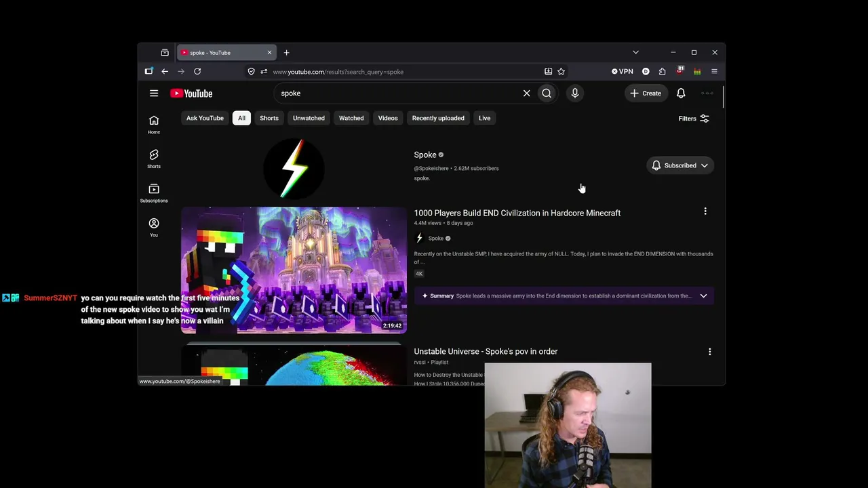868x488 pixels.
Task: Open Subscriptions in the sidebar
Action: 154,193
